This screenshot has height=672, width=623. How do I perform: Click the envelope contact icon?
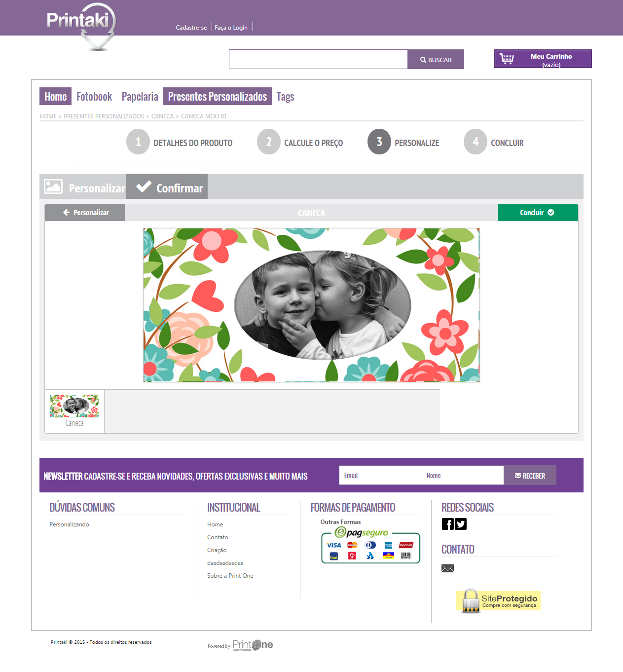point(447,568)
